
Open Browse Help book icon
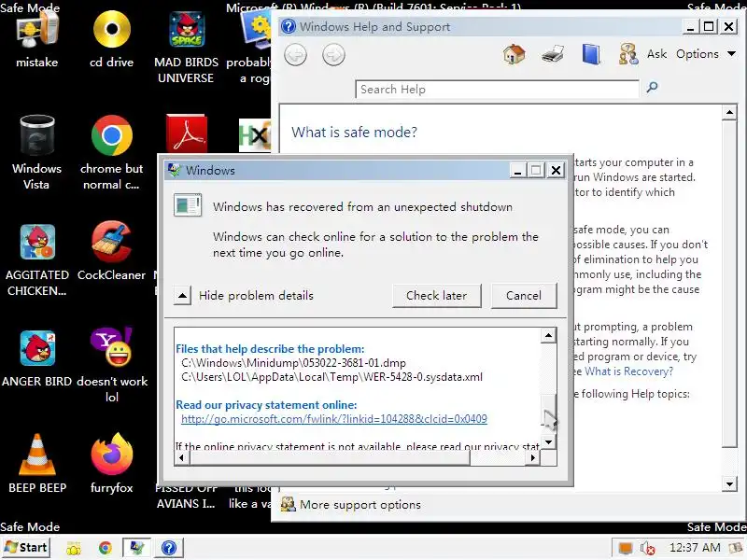click(591, 54)
